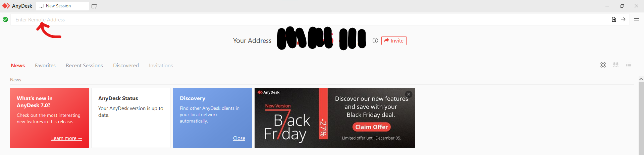644x155 pixels.
Task: Open the new tab monitor icon
Action: 94,6
